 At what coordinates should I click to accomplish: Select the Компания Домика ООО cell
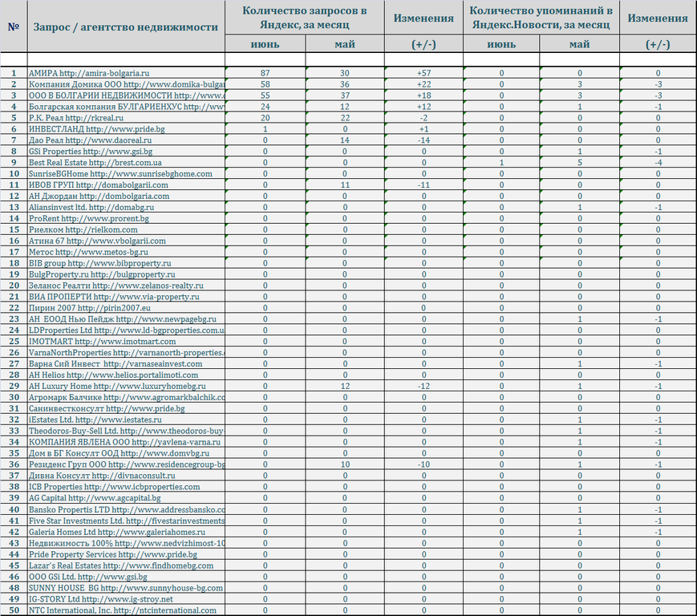(126, 84)
